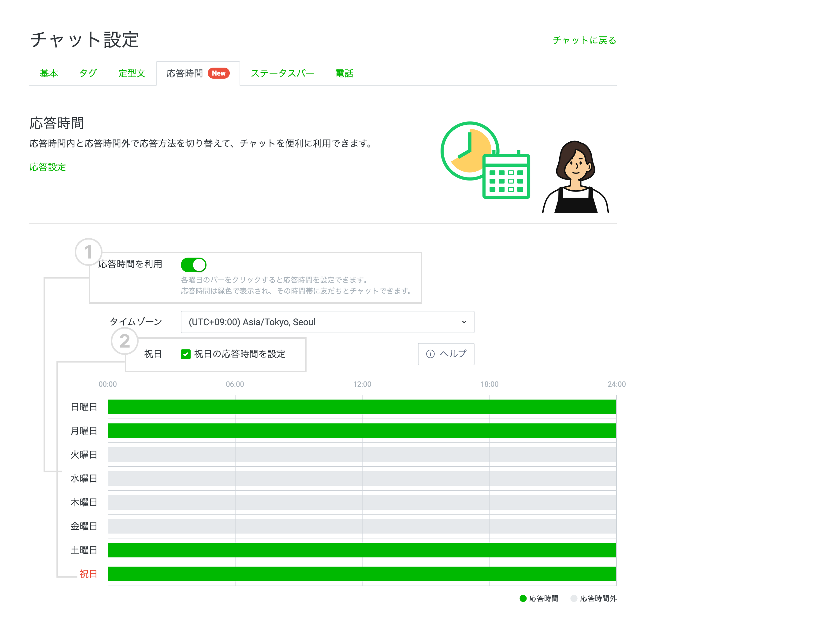Disable the 応答時間を利用 toggle switch
Image resolution: width=834 pixels, height=644 pixels.
(194, 264)
